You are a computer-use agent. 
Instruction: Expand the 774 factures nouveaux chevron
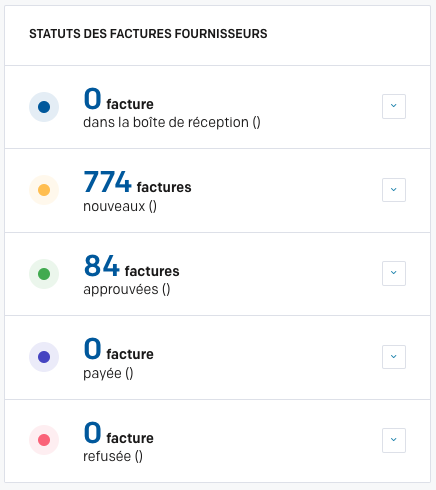point(394,190)
